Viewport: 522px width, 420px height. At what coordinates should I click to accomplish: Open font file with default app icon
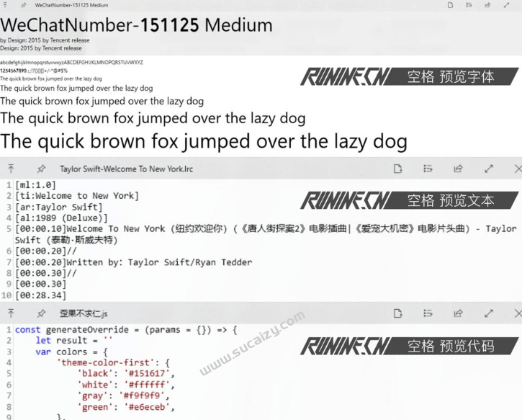[x=451, y=5]
